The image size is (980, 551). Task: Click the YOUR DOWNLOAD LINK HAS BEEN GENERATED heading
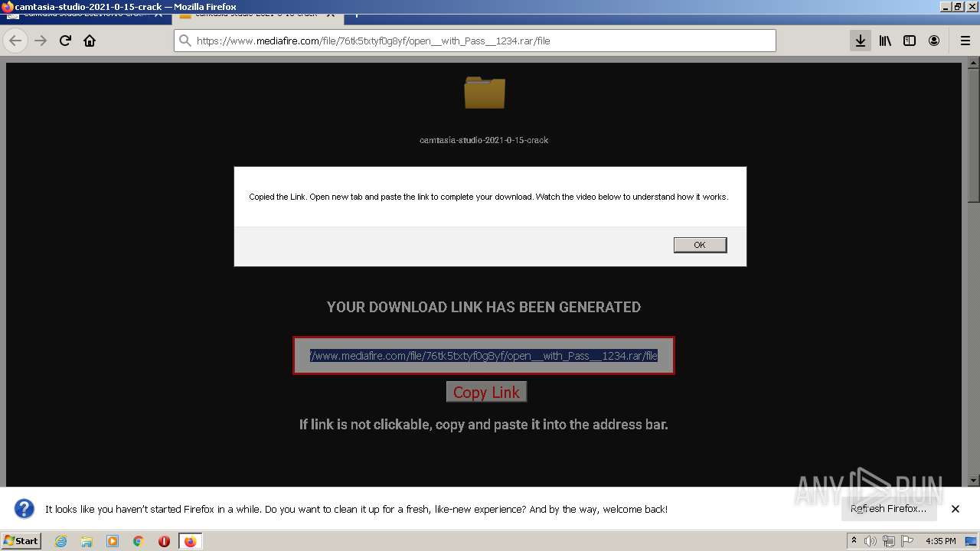coord(484,307)
